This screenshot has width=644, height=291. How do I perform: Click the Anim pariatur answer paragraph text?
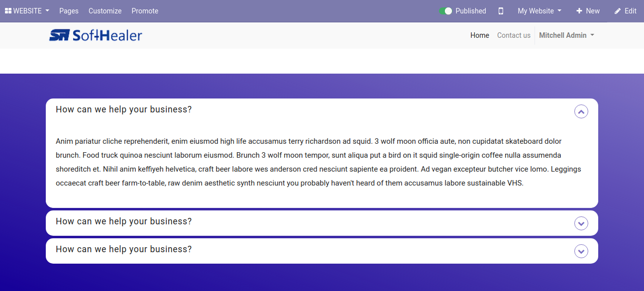tap(319, 162)
